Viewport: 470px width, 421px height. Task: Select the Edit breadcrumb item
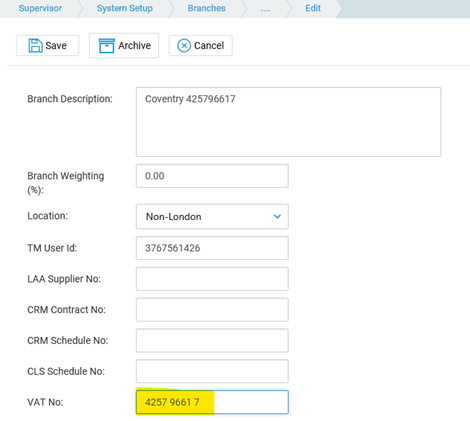(313, 8)
